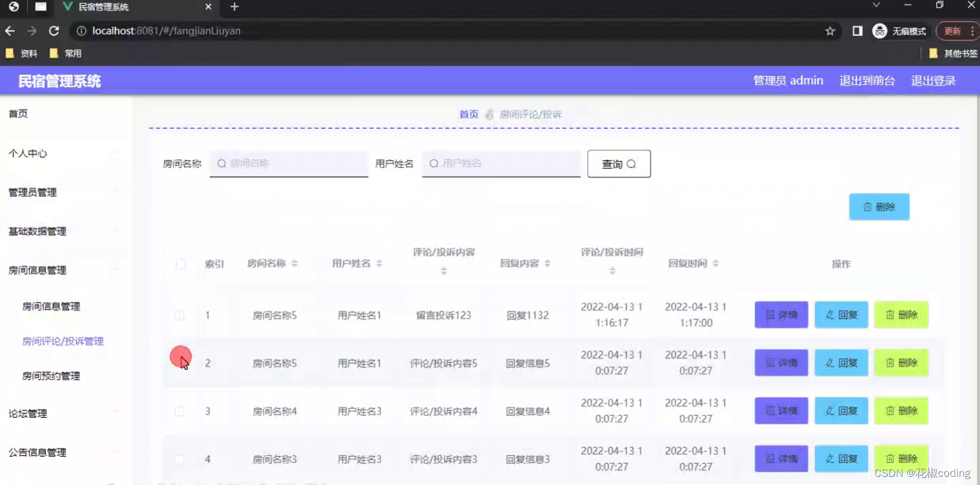The height and width of the screenshot is (485, 980).
Task: Expand the 管理员管理 sidebar section
Action: (33, 192)
